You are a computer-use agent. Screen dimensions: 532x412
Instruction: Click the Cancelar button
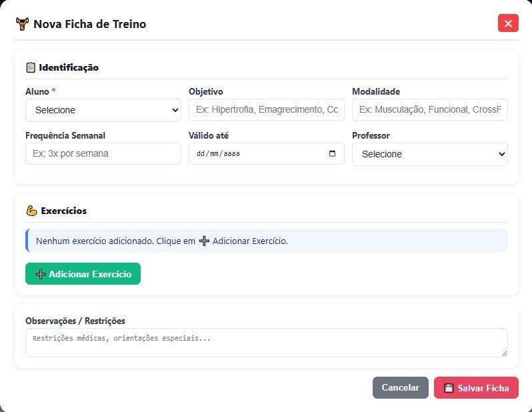pos(401,387)
